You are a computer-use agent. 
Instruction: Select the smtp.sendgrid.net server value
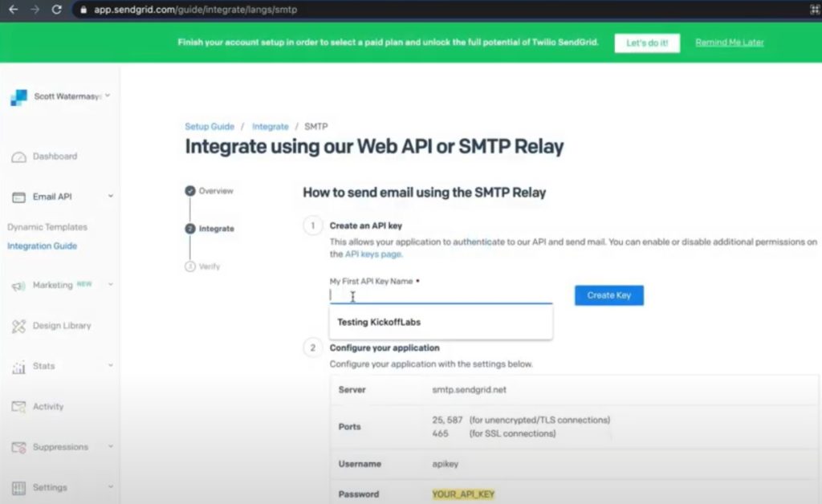click(469, 390)
